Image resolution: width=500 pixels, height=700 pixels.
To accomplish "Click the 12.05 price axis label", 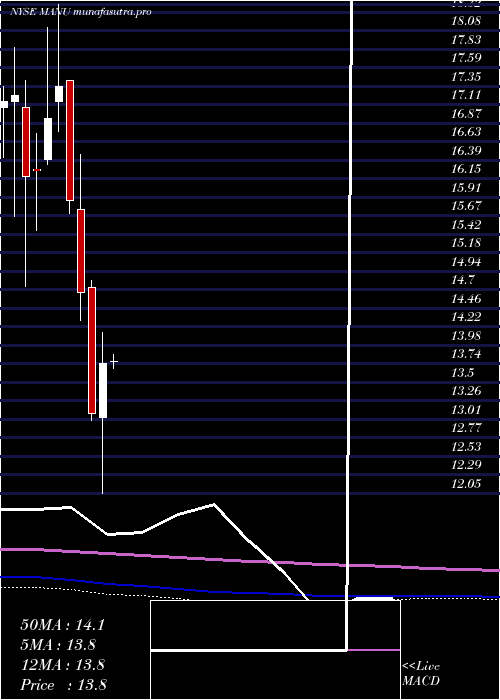I will tap(466, 483).
